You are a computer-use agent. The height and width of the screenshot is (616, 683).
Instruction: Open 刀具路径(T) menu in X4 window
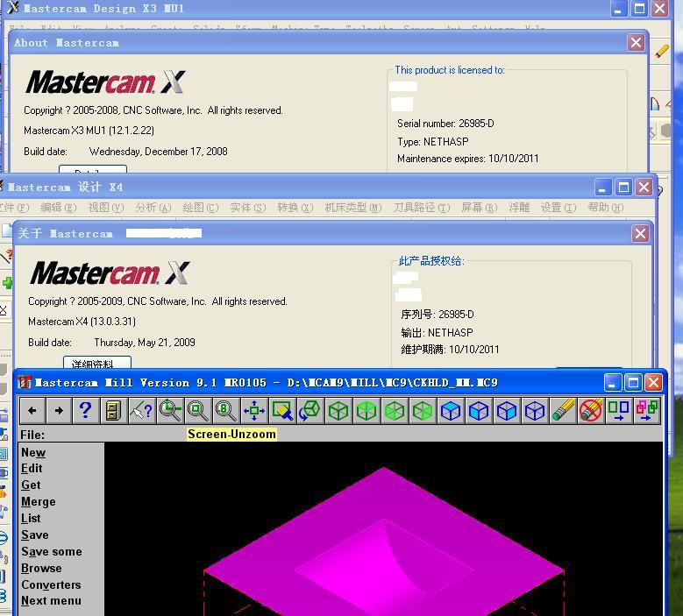click(x=422, y=208)
